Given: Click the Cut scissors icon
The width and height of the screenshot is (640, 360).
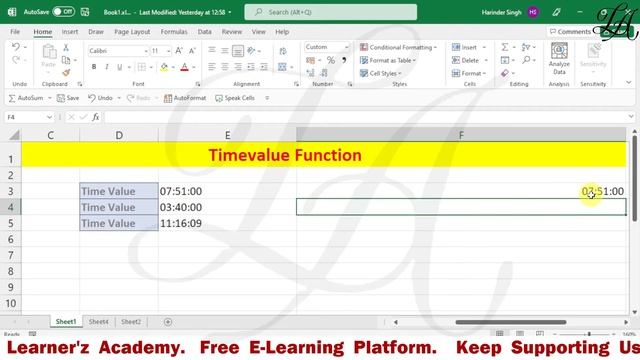Looking at the screenshot, I should click(66, 47).
